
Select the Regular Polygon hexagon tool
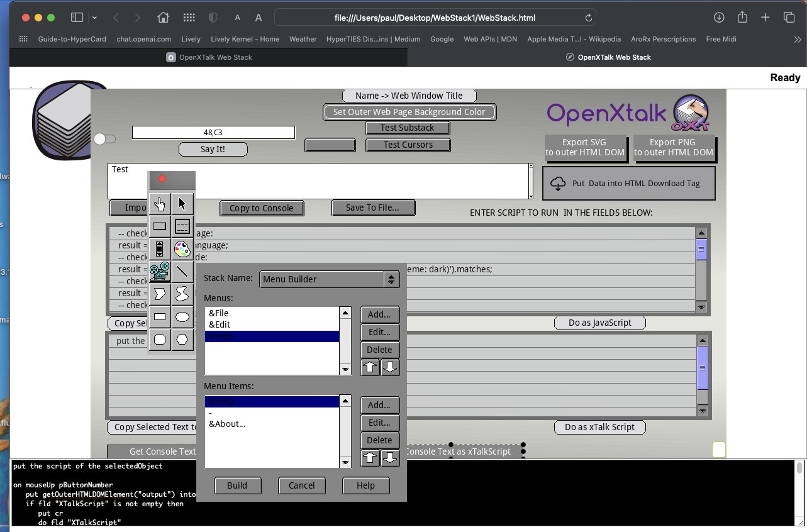click(x=182, y=340)
